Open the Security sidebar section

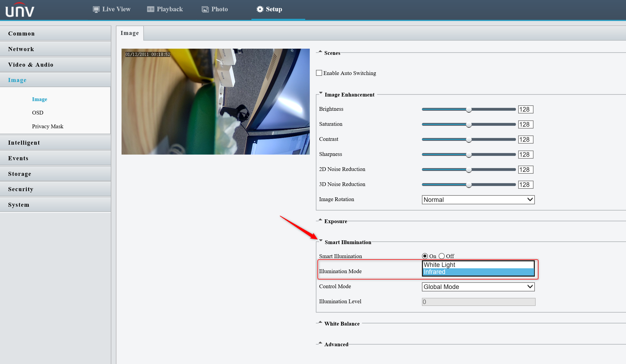(x=55, y=189)
